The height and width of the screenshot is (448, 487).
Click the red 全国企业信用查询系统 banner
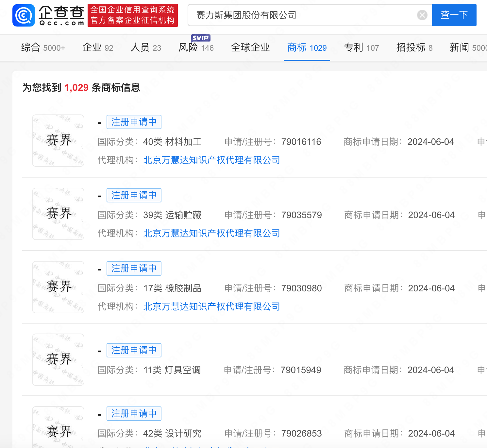pyautogui.click(x=133, y=15)
